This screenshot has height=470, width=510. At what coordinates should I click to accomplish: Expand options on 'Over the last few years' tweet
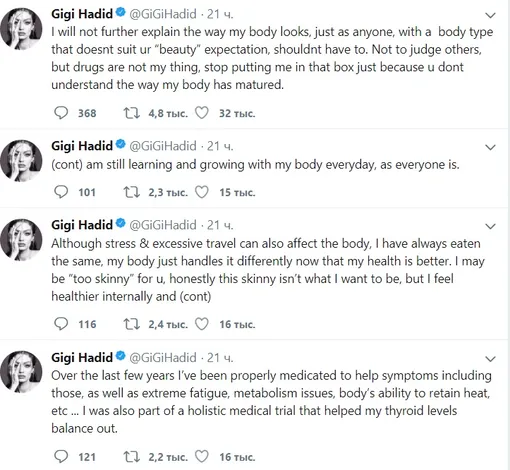[x=490, y=359]
